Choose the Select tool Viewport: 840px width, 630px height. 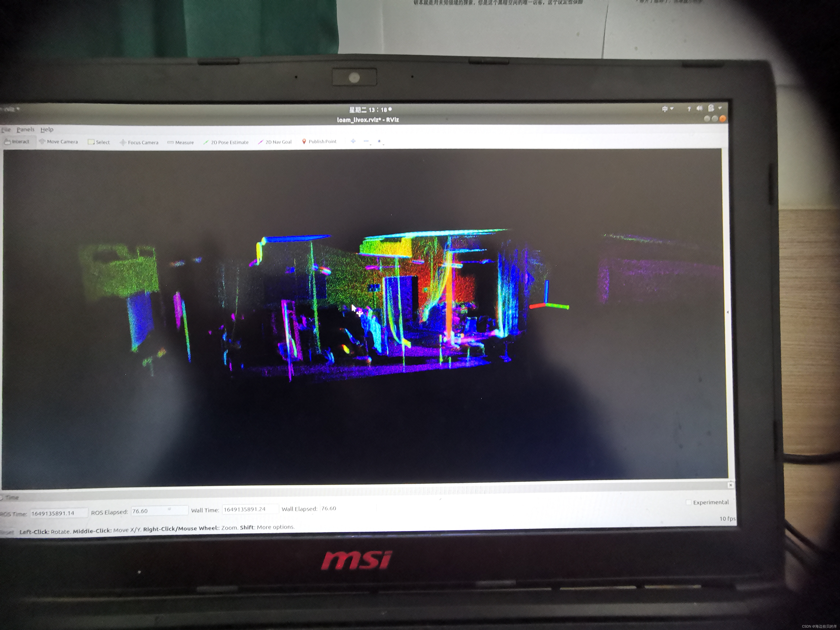tap(99, 142)
